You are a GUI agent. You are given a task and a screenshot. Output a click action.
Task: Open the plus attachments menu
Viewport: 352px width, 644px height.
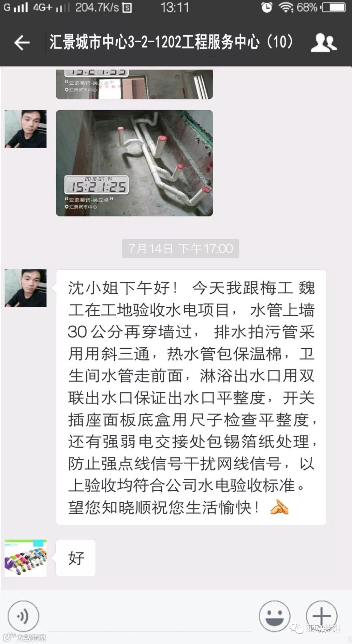[x=321, y=616]
